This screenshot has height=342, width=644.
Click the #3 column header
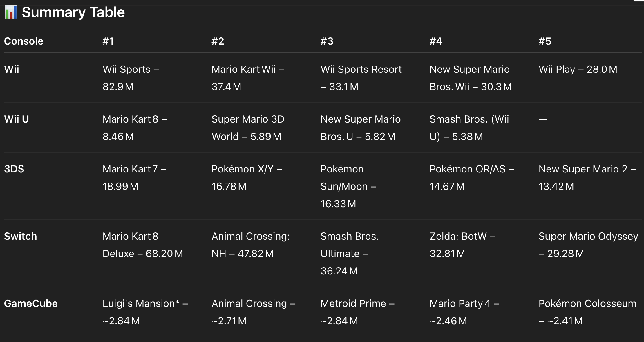(x=327, y=41)
